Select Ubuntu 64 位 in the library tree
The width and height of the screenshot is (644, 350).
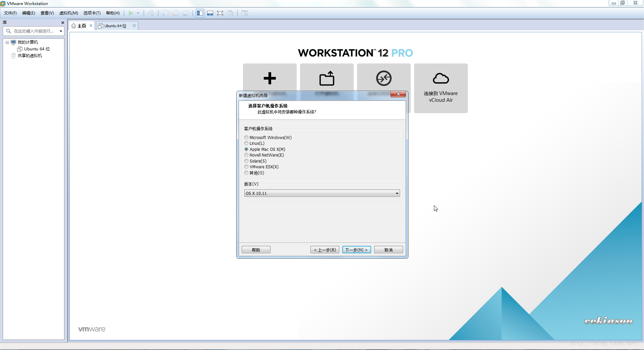37,49
